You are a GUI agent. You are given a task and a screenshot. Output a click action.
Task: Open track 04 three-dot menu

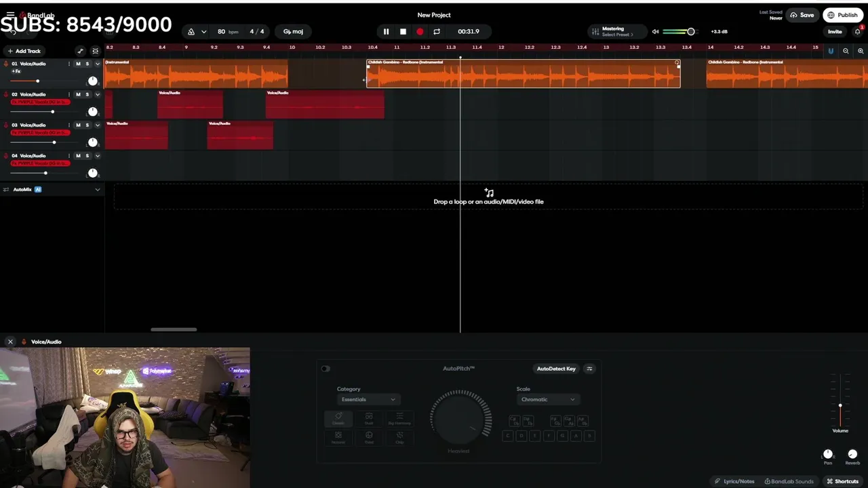[68, 155]
